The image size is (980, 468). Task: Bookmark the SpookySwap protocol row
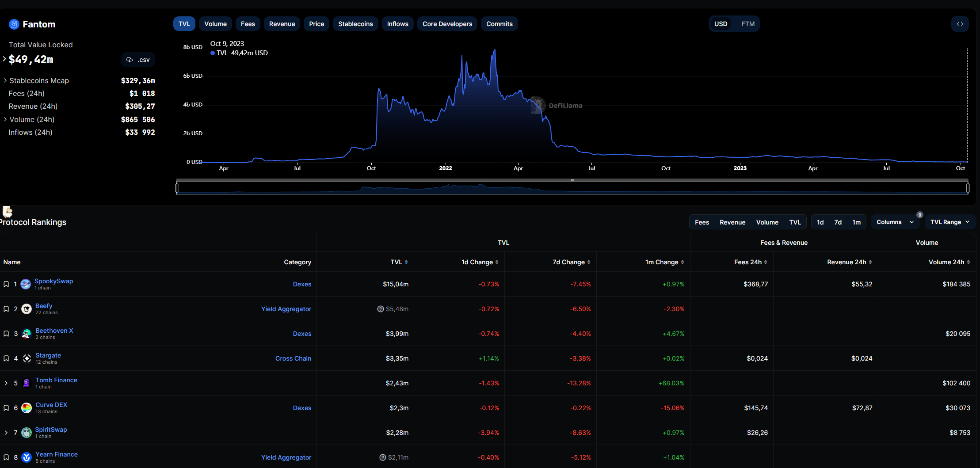click(6, 284)
